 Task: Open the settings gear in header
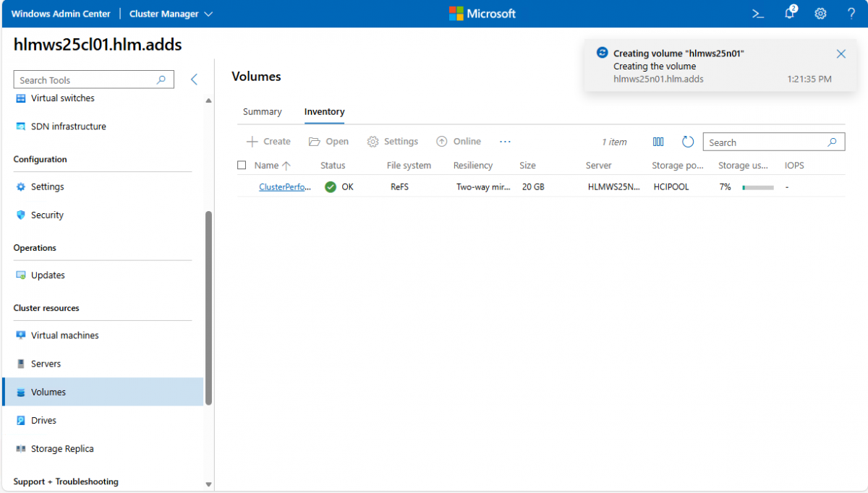pyautogui.click(x=820, y=14)
